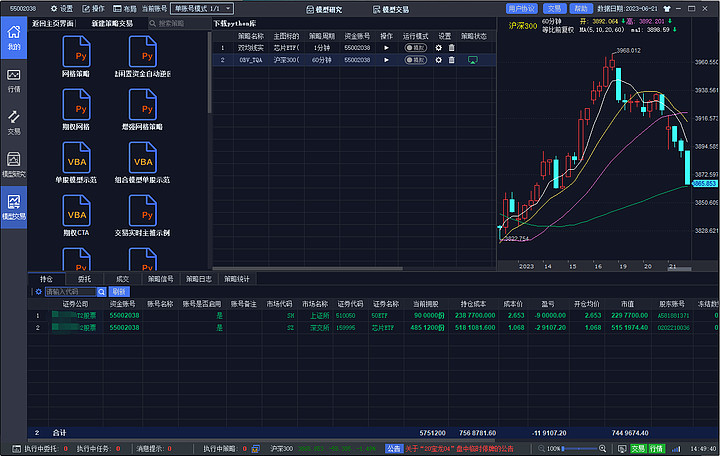The image size is (720, 456).
Task: Switch to the 委托 orders tab
Action: point(84,279)
